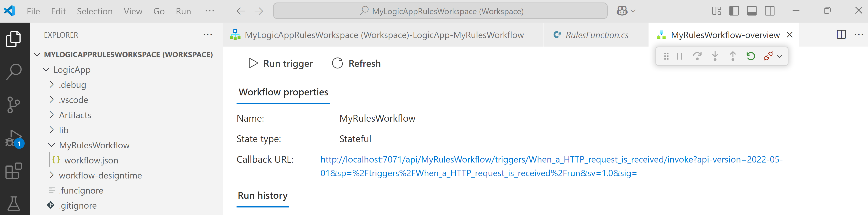Open the Search view in the Activity Bar
The image size is (868, 215).
(x=13, y=71)
